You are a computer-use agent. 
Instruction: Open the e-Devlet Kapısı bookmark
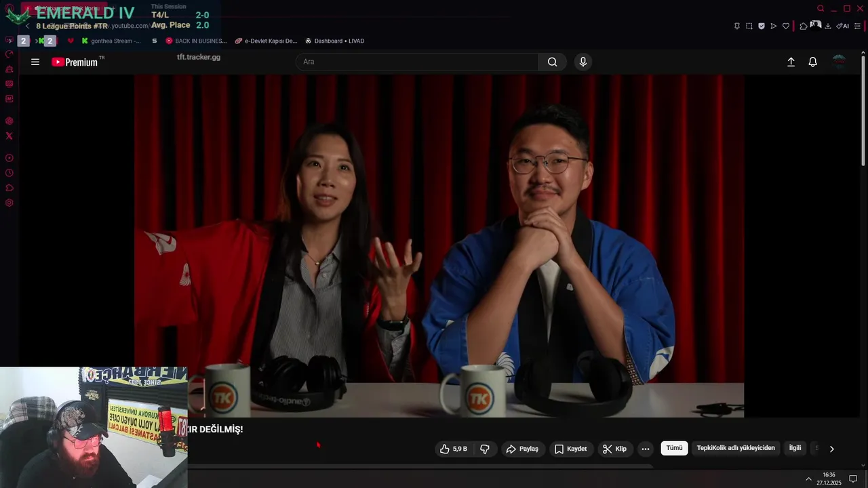(267, 41)
